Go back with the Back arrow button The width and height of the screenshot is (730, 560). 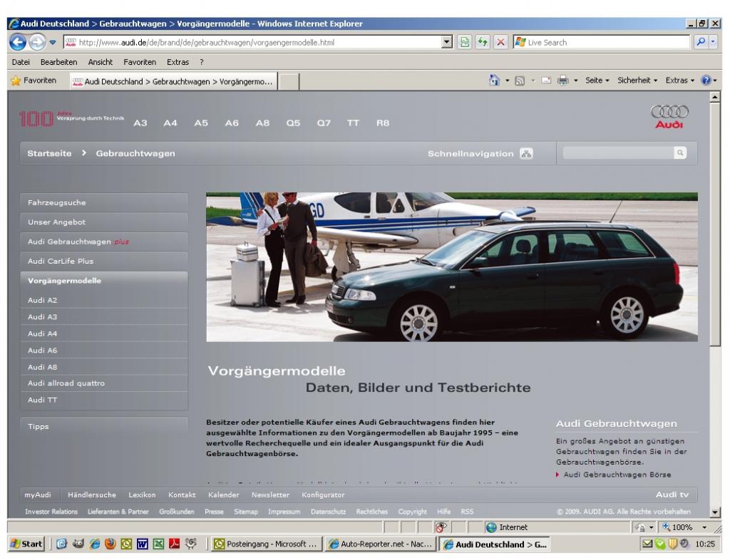tap(18, 42)
